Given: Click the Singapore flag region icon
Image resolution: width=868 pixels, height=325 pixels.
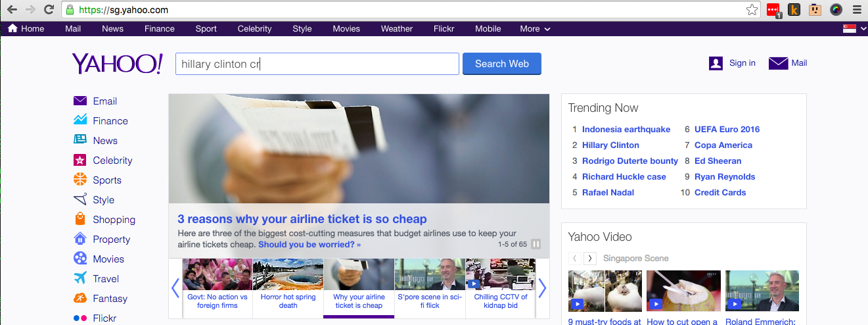Looking at the screenshot, I should [850, 29].
